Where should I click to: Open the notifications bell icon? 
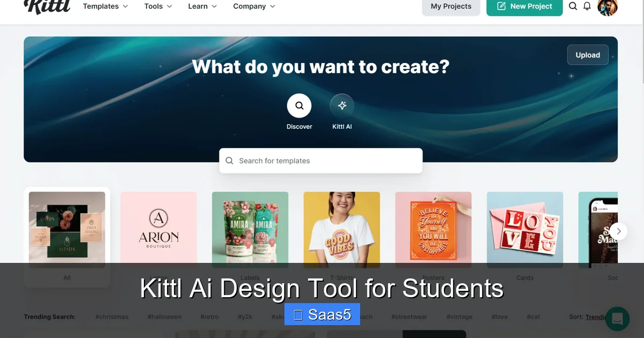[587, 6]
